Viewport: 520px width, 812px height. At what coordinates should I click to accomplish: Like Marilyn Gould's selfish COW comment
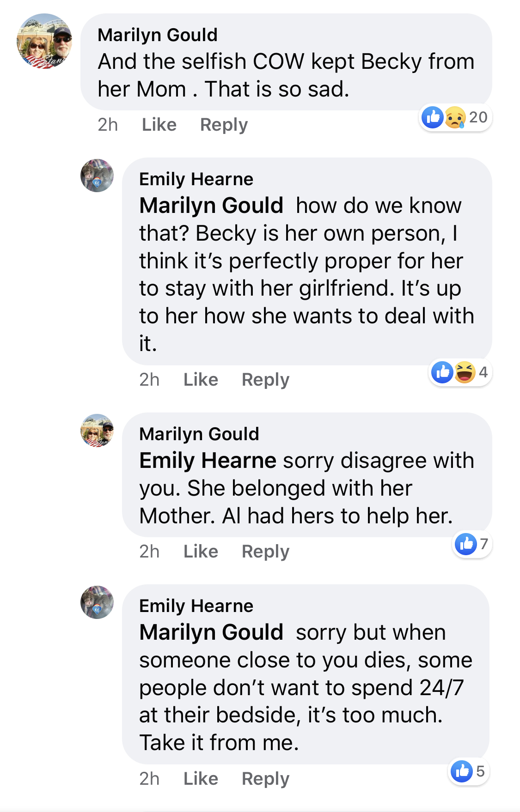[159, 125]
